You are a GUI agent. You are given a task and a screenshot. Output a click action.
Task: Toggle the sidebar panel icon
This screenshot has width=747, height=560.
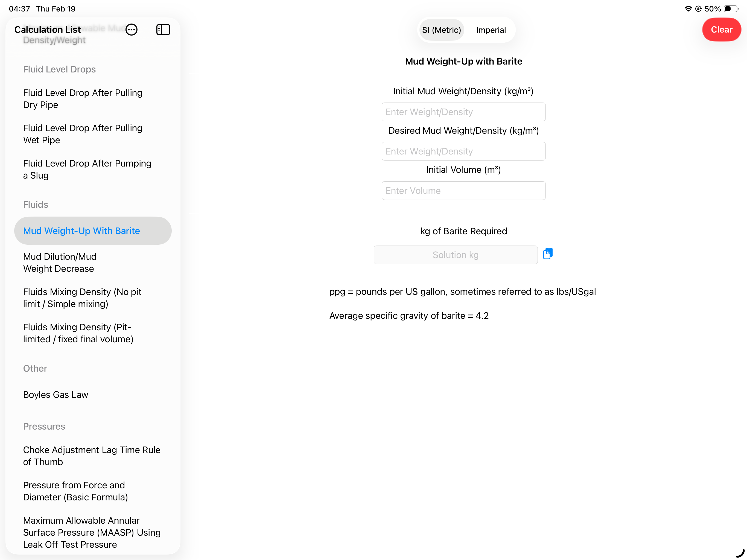(x=163, y=30)
